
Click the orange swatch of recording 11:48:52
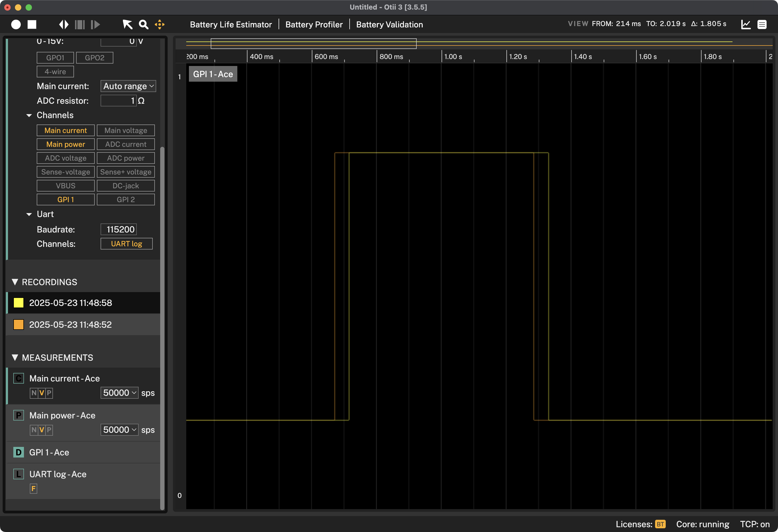point(18,325)
